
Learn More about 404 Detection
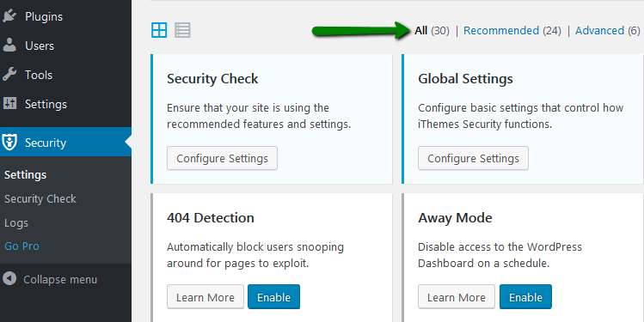205,297
